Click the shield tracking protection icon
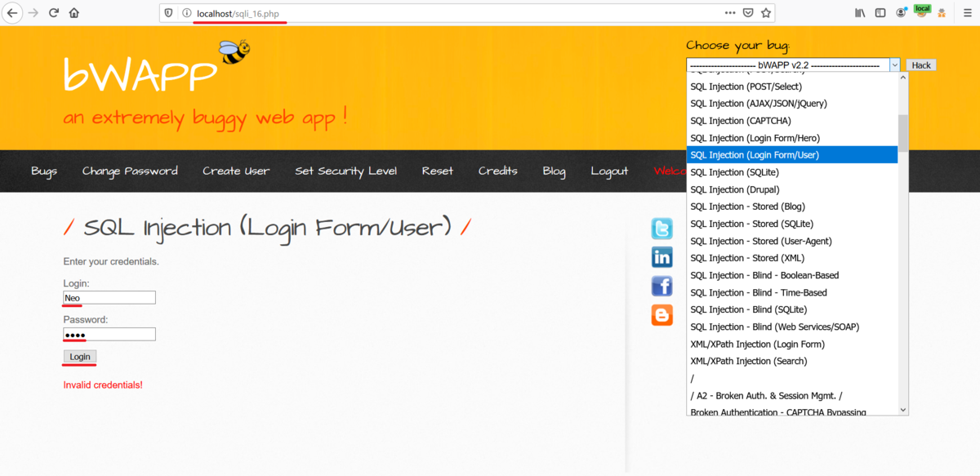The height and width of the screenshot is (476, 980). coord(169,13)
